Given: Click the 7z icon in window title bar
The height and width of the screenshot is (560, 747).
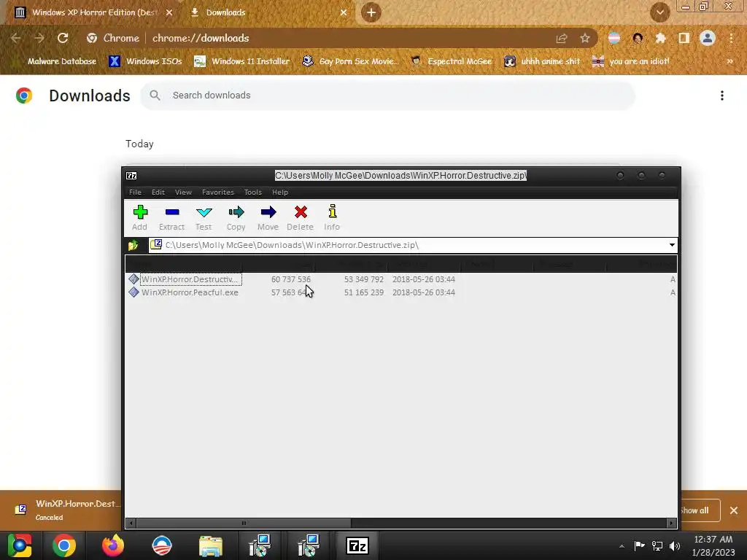Looking at the screenshot, I should [131, 176].
